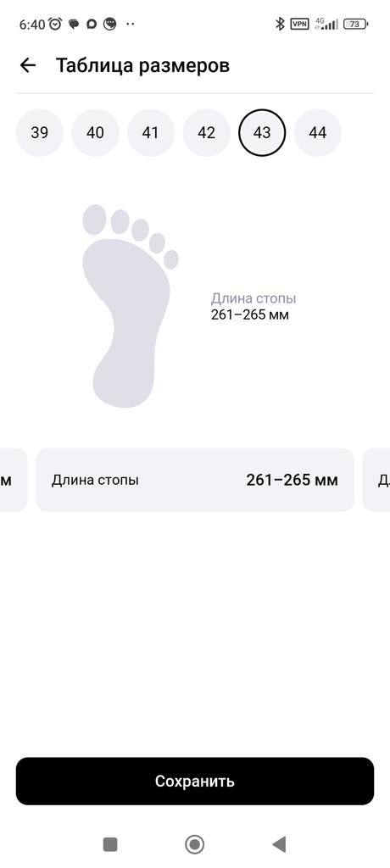Tap the selected size 43
The image size is (390, 868).
(262, 133)
